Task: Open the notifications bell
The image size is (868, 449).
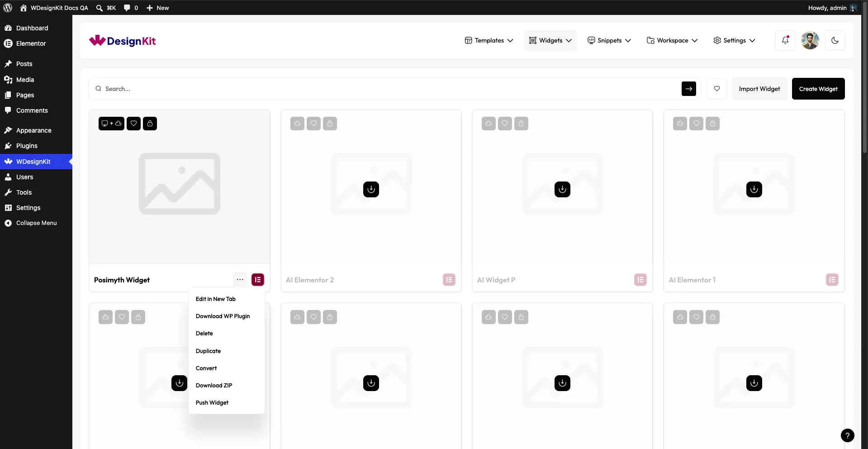Action: (785, 40)
